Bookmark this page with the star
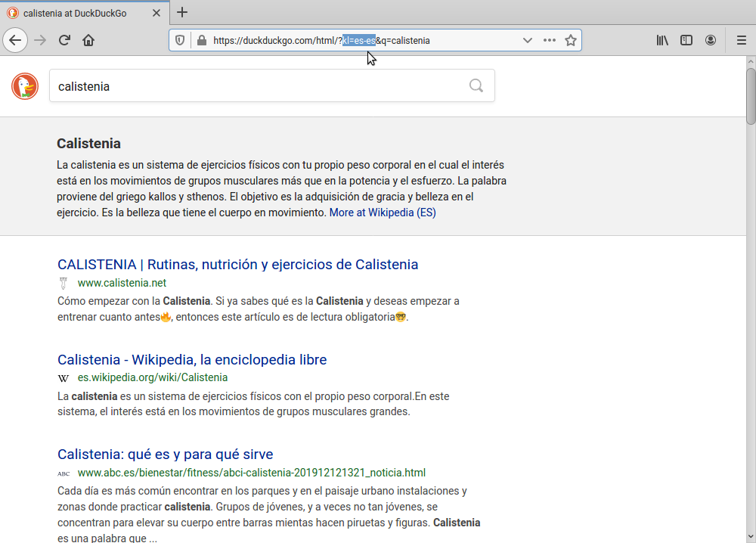 coord(571,40)
